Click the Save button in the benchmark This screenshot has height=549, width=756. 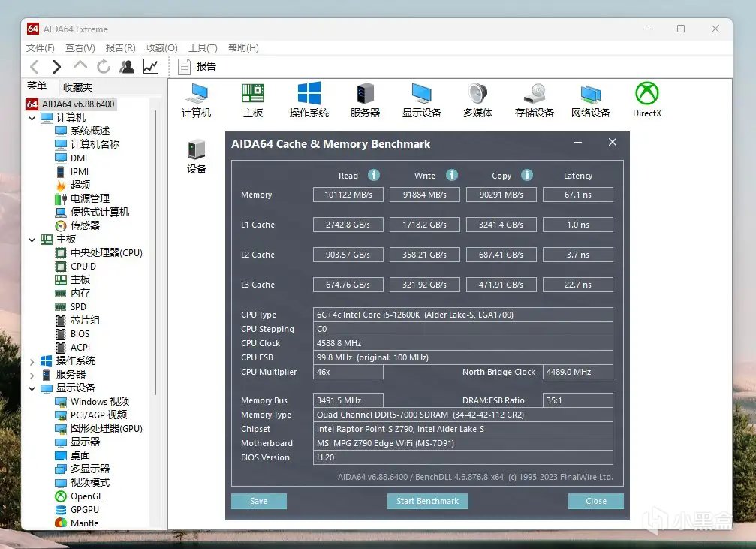(259, 501)
